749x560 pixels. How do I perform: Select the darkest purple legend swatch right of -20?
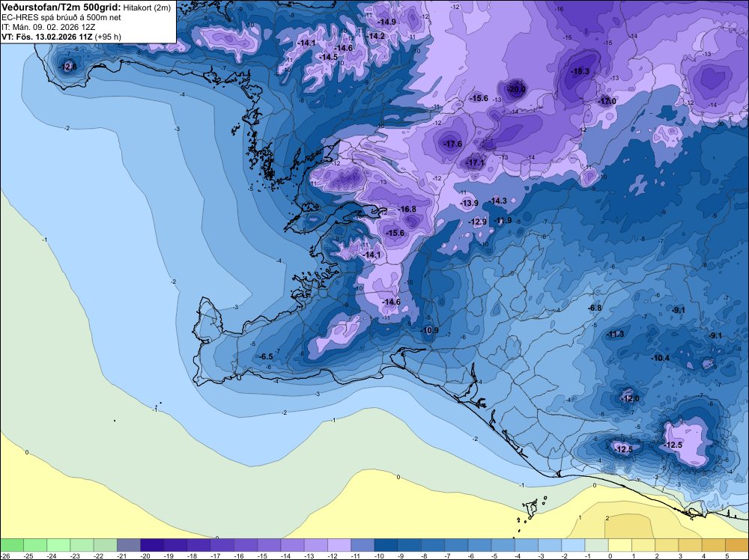pyautogui.click(x=152, y=545)
